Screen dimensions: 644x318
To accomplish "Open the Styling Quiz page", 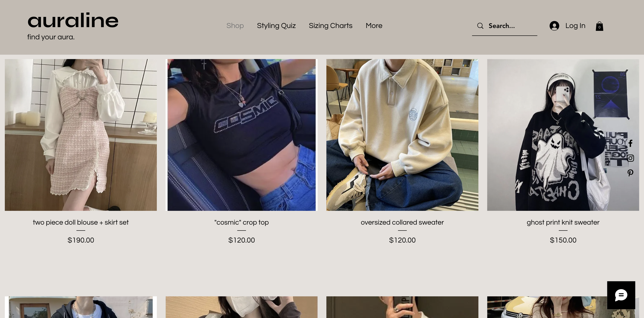I will [x=276, y=26].
